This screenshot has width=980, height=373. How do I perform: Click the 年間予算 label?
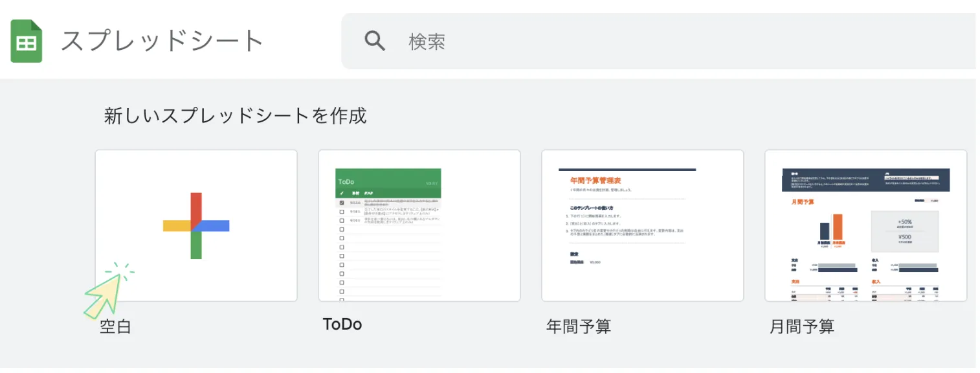coord(578,326)
